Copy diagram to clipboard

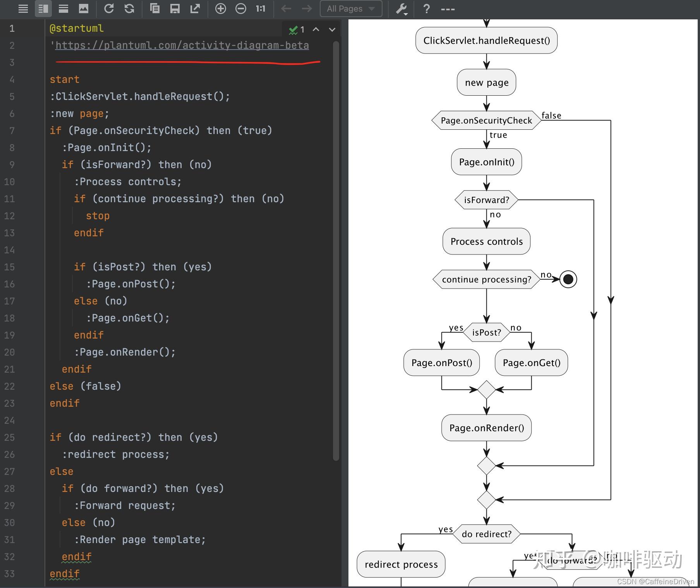tap(155, 9)
